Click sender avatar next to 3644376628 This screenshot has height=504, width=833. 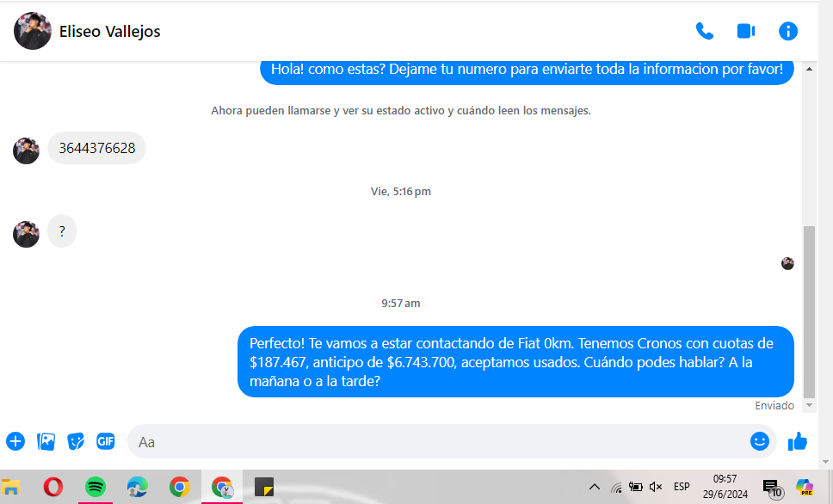tap(26, 151)
